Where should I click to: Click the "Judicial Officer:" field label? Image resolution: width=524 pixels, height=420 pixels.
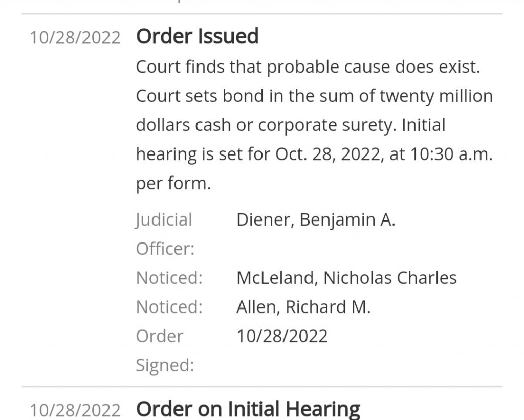pos(164,234)
